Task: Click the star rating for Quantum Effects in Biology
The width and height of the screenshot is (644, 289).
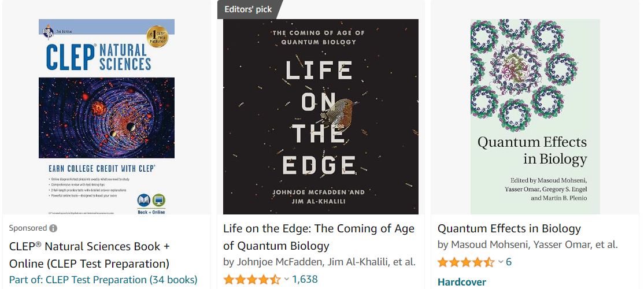Action: pos(466,262)
